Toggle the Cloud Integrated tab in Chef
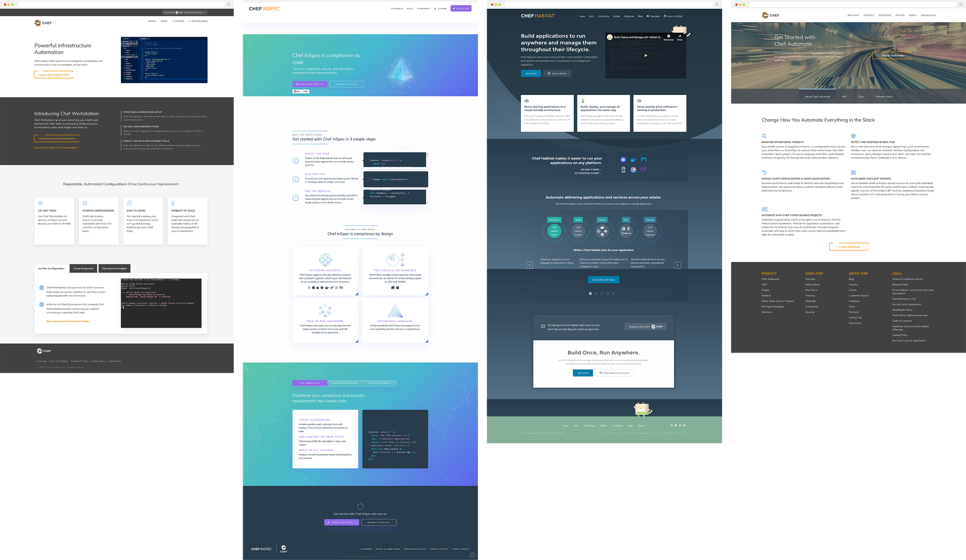This screenshot has width=966, height=560. click(83, 268)
